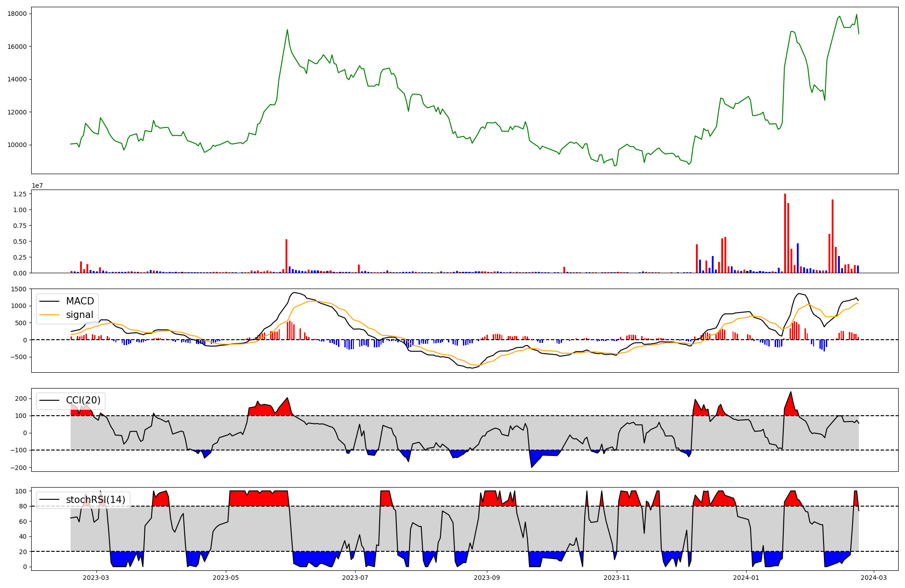
Task: Click the 2024-01 date tick label
Action: (746, 578)
